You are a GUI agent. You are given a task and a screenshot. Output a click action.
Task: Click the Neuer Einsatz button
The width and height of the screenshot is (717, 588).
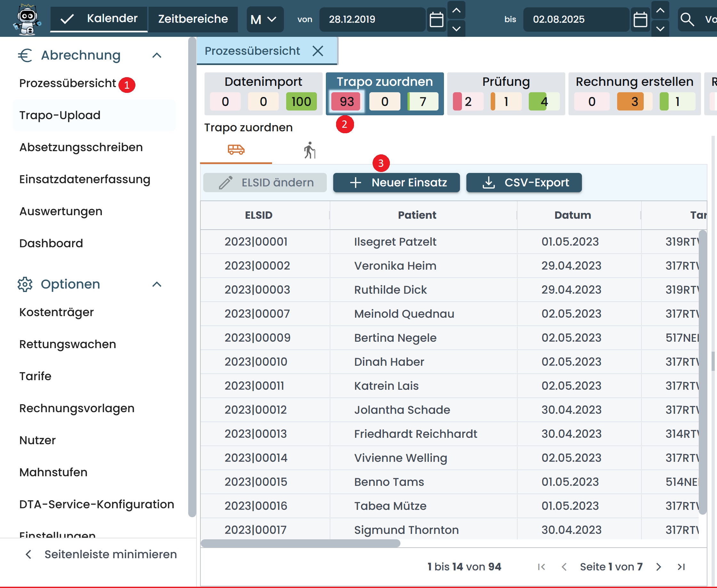[x=396, y=183]
